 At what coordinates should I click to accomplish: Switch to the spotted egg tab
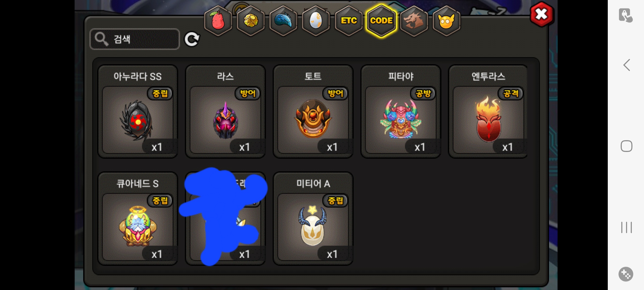click(316, 21)
